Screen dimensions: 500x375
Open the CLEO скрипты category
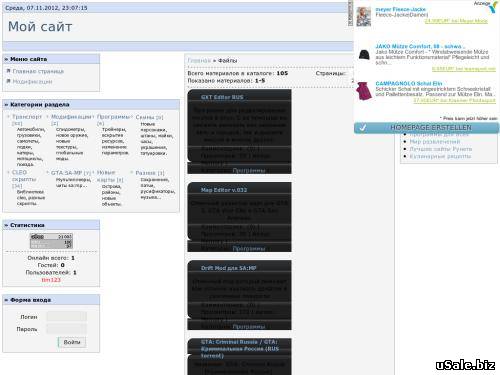tap(24, 176)
